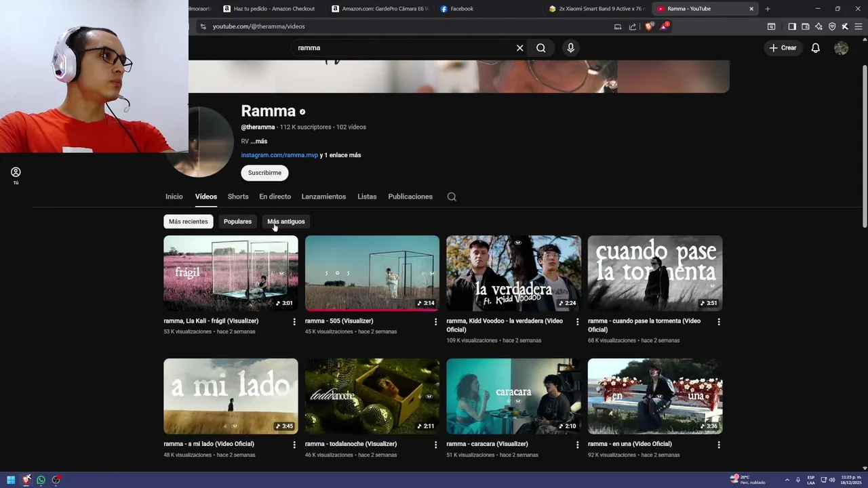The width and height of the screenshot is (868, 488).
Task: Open the Lanzamientos channel tab
Action: click(x=323, y=197)
